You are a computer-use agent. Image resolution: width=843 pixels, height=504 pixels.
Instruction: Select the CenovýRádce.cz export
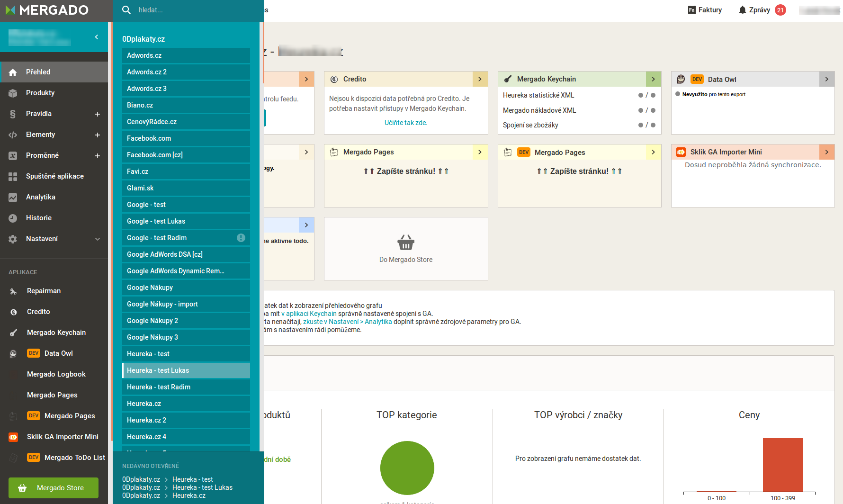click(x=186, y=122)
